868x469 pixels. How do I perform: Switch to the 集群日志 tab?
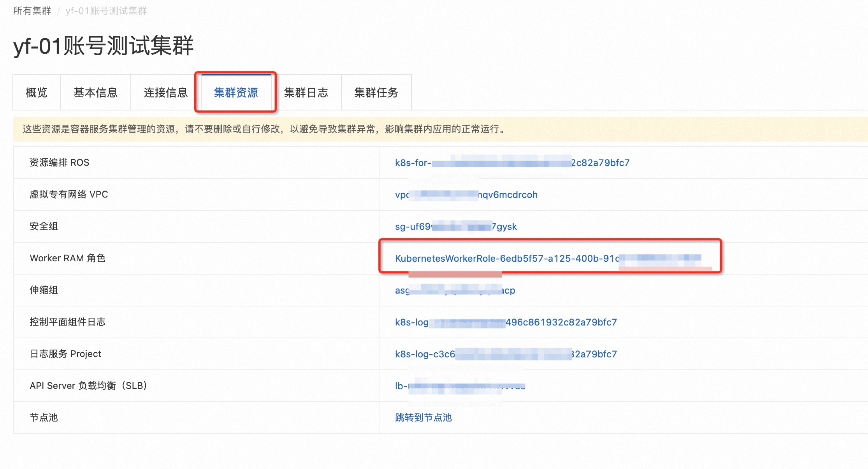pos(306,93)
